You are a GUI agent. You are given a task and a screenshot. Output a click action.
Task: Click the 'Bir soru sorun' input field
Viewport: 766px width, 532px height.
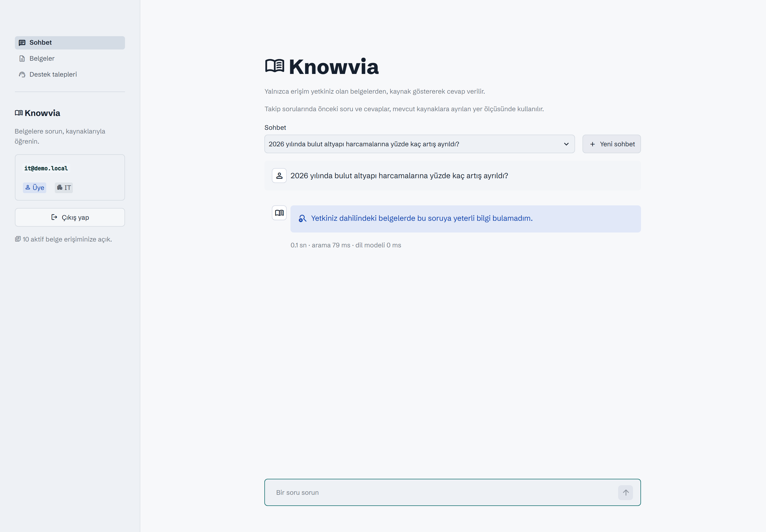click(445, 492)
